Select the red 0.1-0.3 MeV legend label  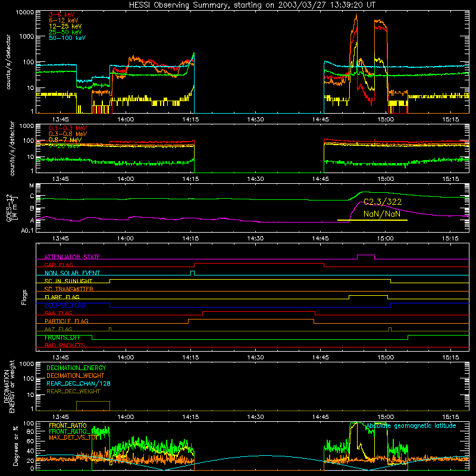tap(68, 128)
